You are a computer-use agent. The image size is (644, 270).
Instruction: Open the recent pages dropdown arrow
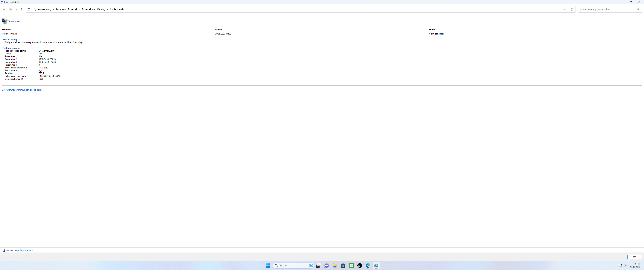(x=16, y=9)
